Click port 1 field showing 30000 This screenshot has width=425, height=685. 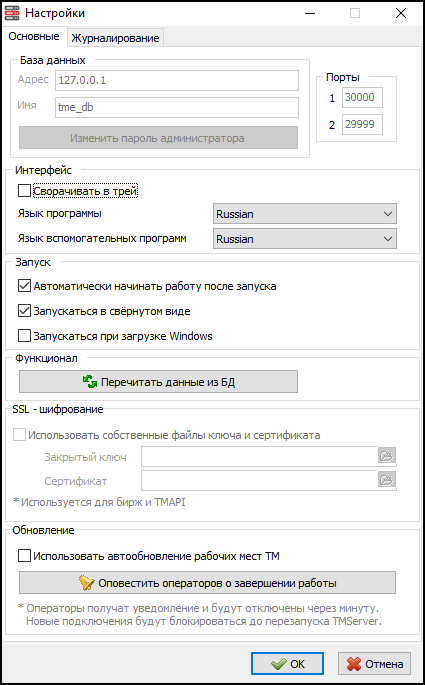pos(362,97)
